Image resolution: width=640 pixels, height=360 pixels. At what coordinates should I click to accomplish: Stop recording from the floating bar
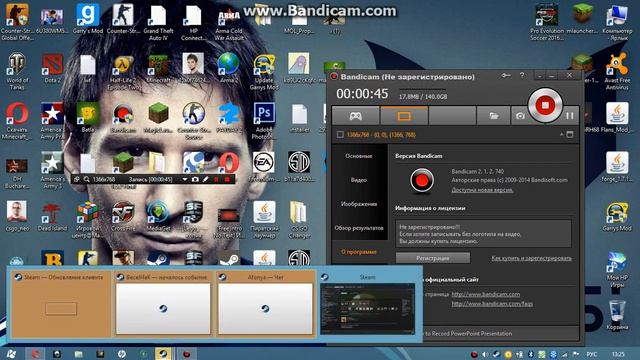click(227, 179)
